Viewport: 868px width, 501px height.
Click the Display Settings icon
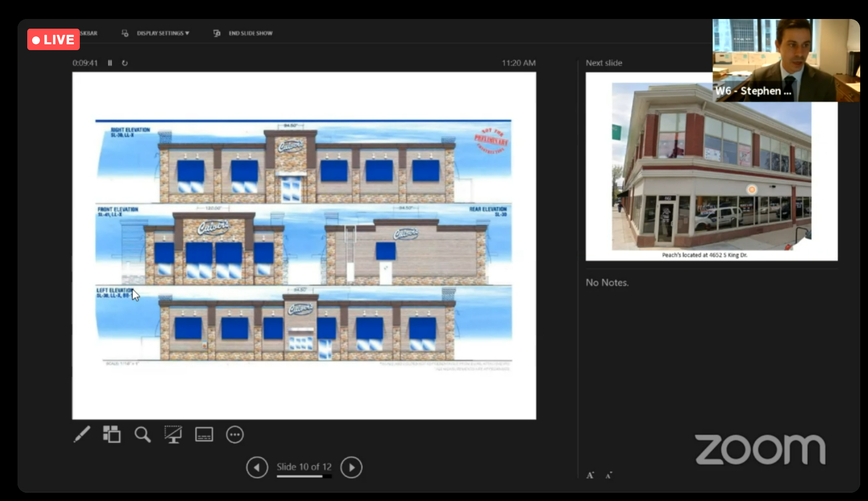click(x=125, y=33)
